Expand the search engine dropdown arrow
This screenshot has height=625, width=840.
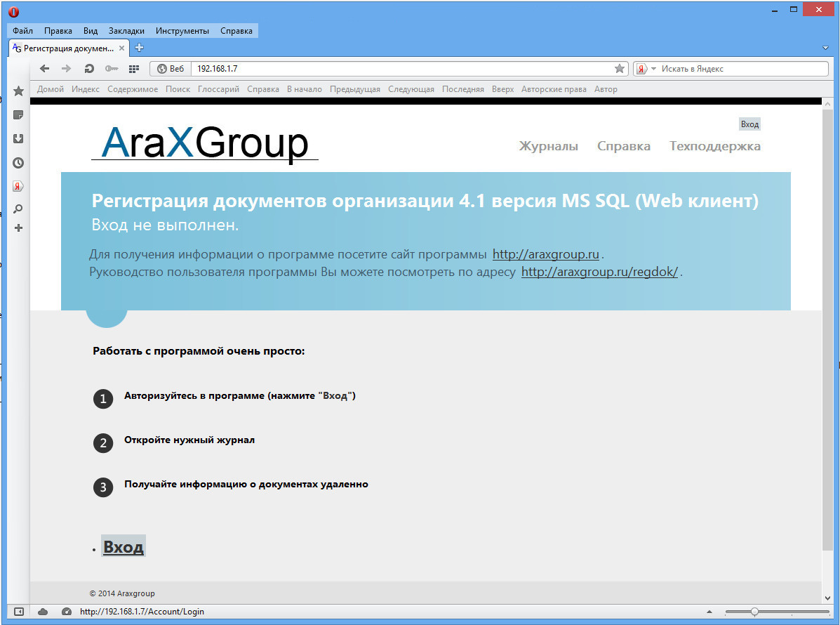[653, 69]
